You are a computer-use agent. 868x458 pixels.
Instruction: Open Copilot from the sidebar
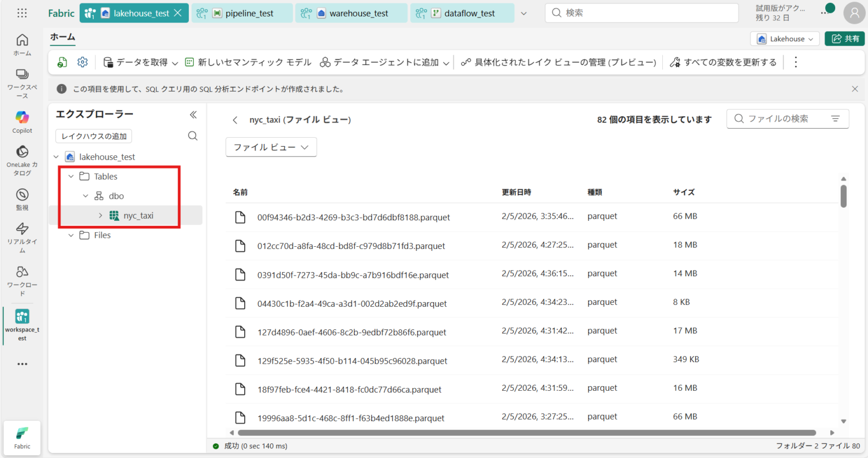tap(22, 122)
